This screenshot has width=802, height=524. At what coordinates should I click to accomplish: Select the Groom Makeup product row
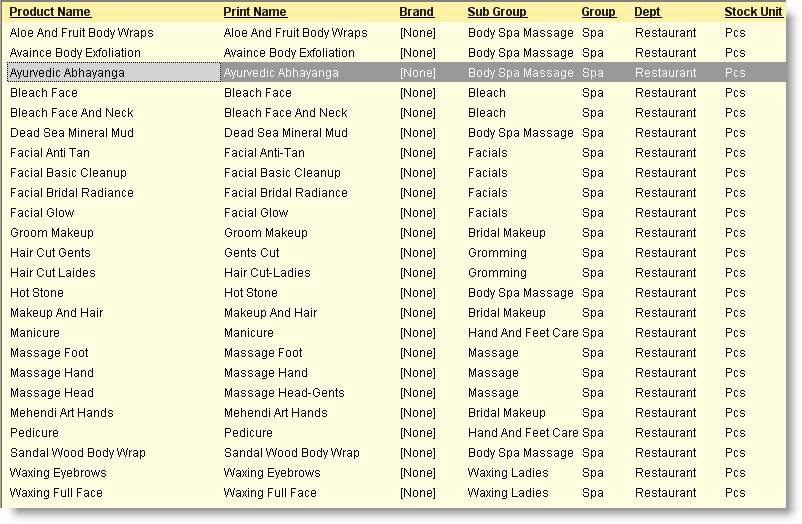tap(396, 232)
